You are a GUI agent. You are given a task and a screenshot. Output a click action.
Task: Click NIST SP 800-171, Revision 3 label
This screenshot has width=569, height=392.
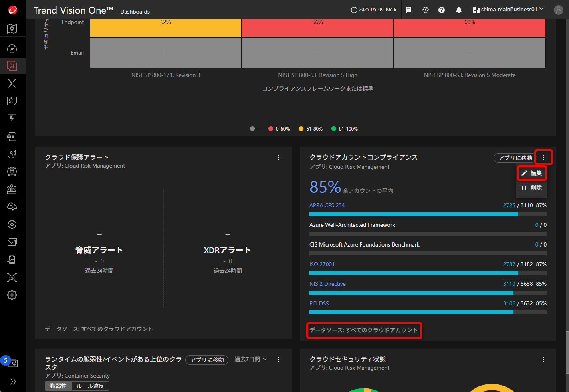tap(165, 75)
